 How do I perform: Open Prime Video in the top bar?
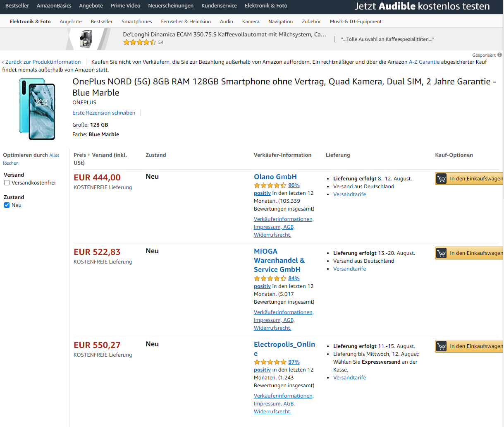click(x=125, y=6)
